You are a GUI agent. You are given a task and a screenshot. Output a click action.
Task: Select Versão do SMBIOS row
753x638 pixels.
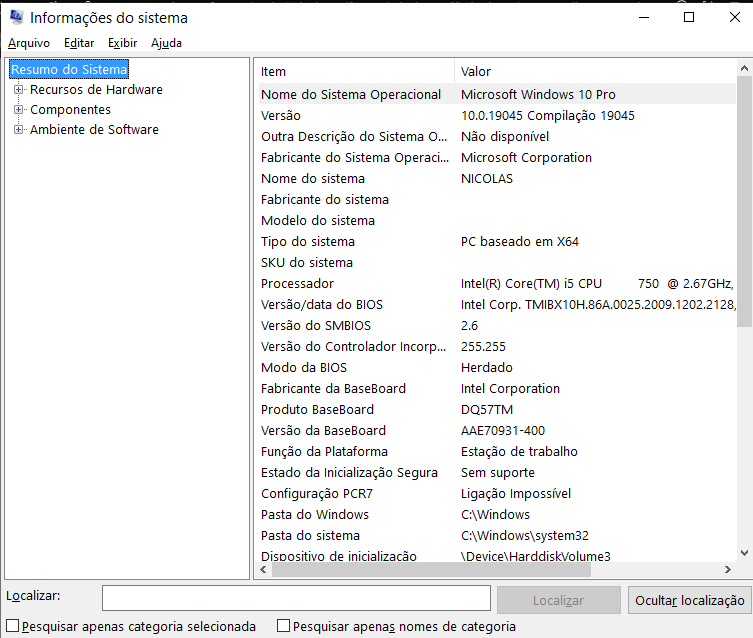tap(497, 325)
